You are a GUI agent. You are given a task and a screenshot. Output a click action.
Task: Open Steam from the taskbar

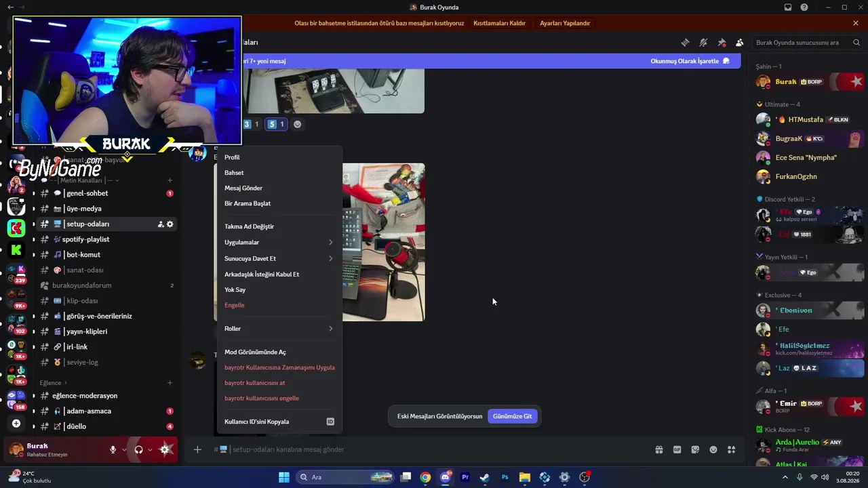[484, 477]
